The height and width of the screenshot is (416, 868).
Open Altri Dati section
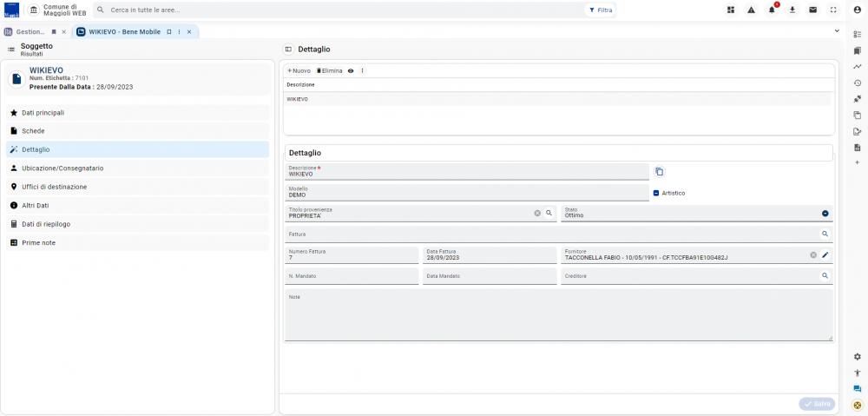[137, 206]
